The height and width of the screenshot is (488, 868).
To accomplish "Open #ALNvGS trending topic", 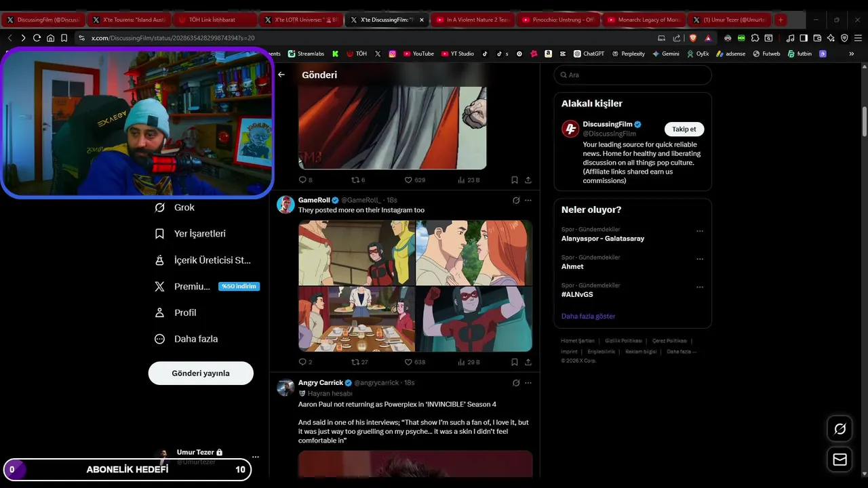I will pyautogui.click(x=577, y=294).
